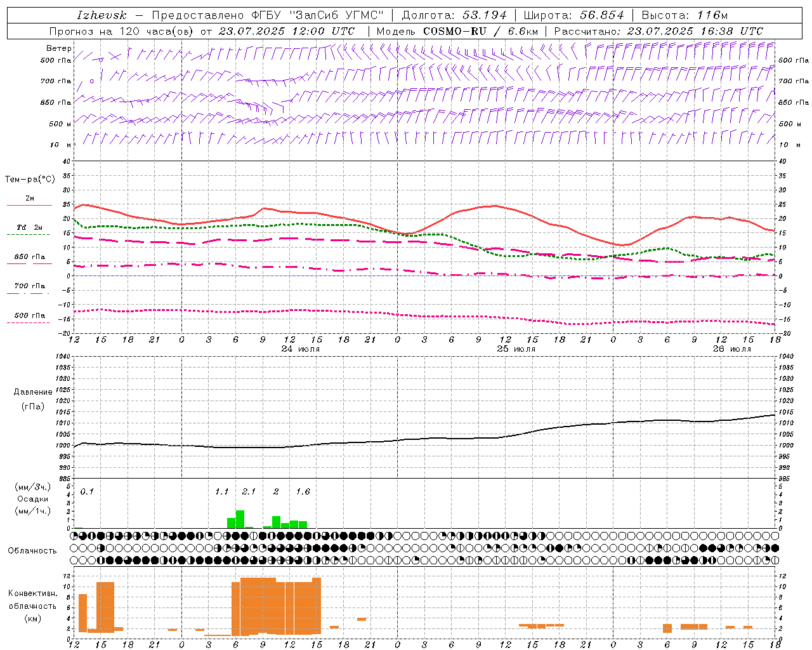The width and height of the screenshot is (812, 650).
Task: Click the (км) unit under convective cloudiness
Action: tap(32, 618)
